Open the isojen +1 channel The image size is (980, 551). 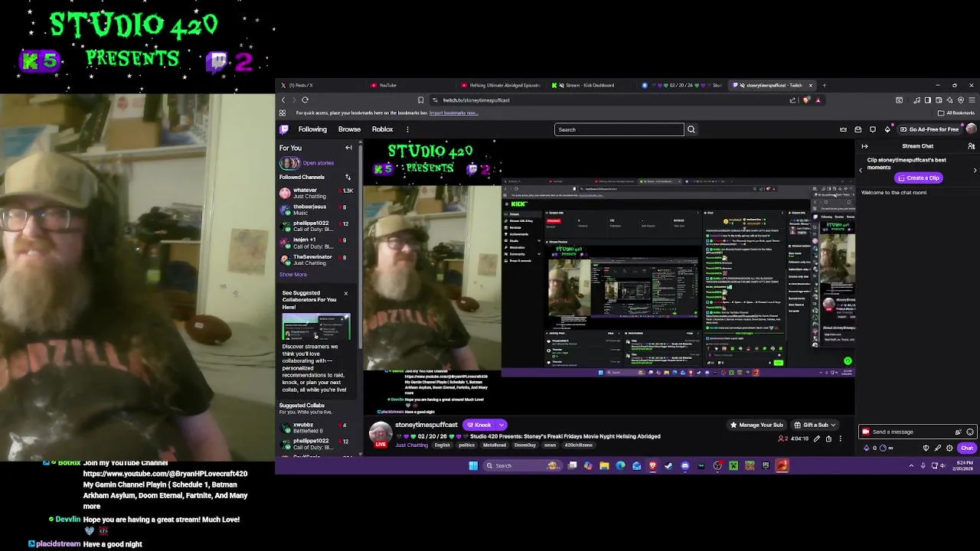pos(315,243)
